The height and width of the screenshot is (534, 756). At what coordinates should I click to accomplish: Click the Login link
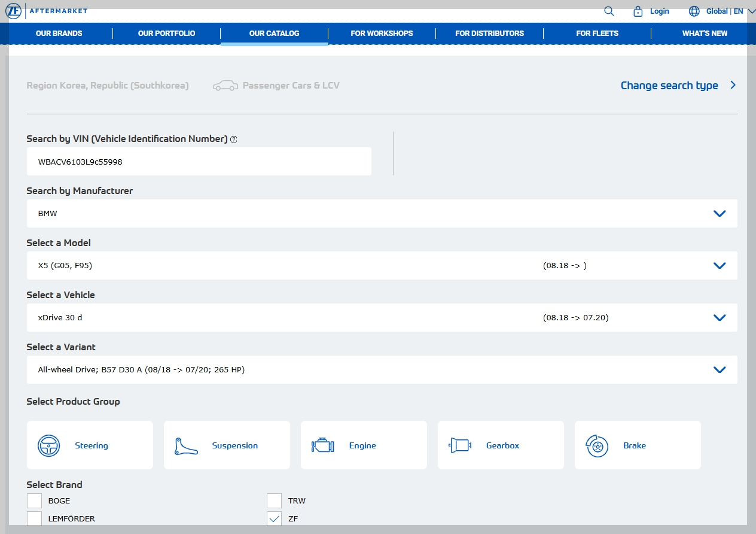click(660, 11)
